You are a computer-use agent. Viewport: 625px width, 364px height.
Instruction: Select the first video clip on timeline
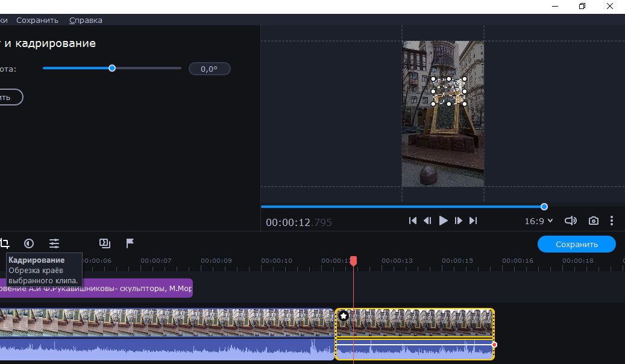point(166,322)
